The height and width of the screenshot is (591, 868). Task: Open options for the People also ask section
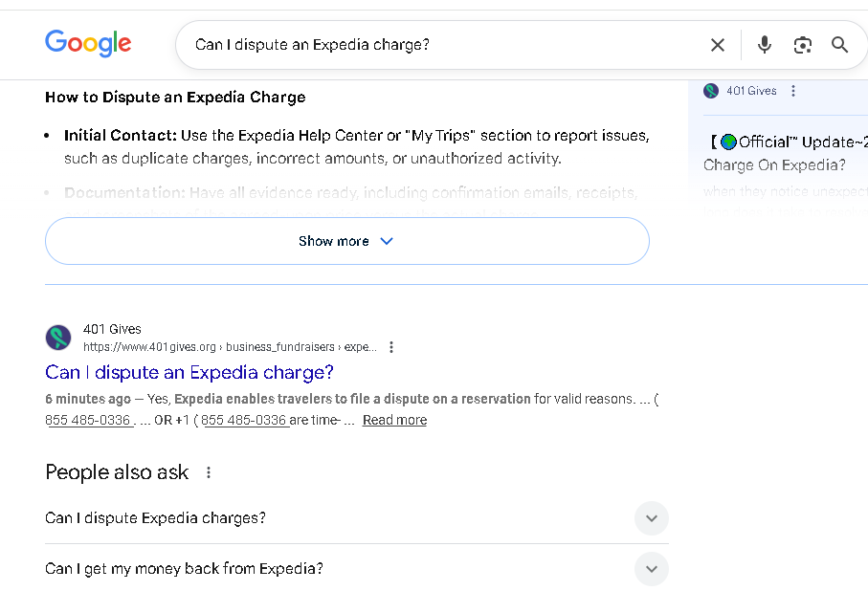click(209, 472)
